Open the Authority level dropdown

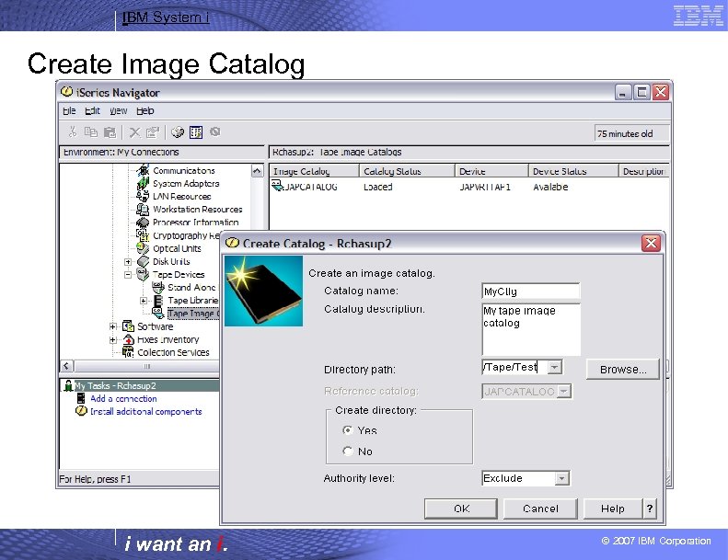click(x=561, y=478)
